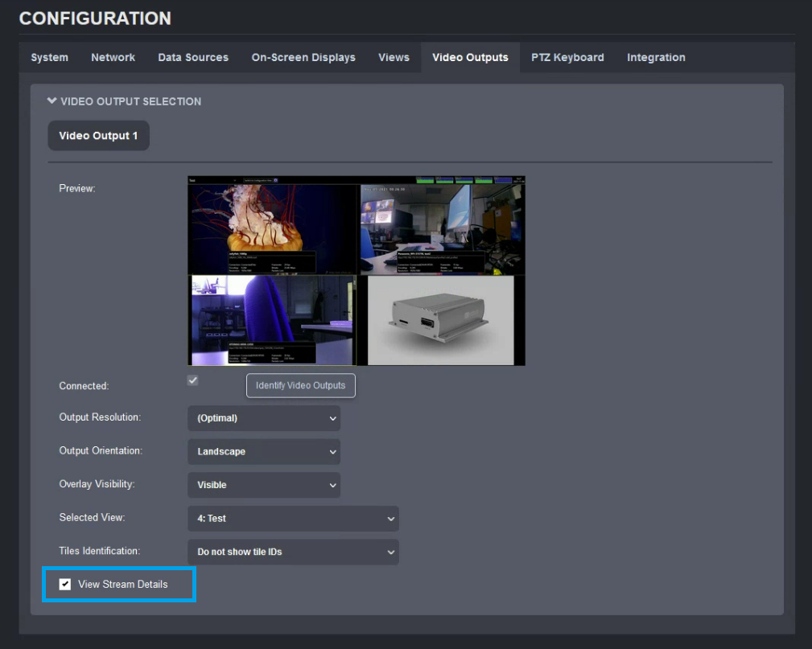Viewport: 812px width, 649px height.
Task: Open the Data Sources tab
Action: pos(193,57)
